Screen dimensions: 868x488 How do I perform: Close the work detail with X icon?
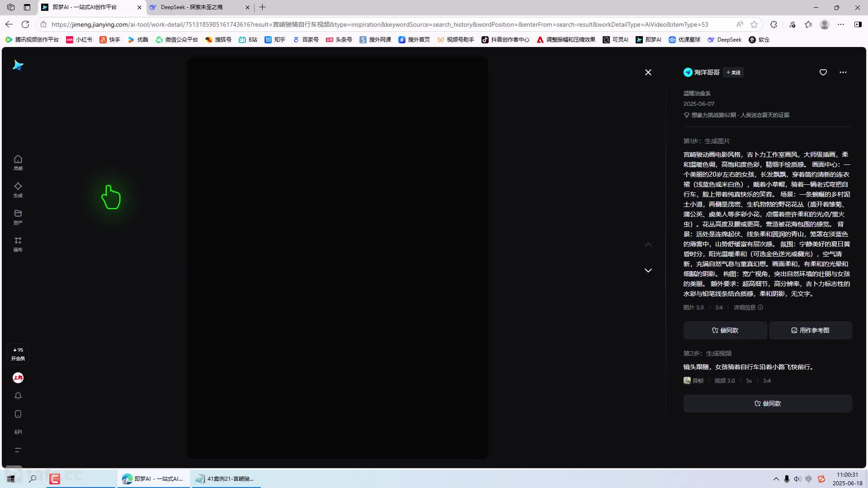[648, 72]
